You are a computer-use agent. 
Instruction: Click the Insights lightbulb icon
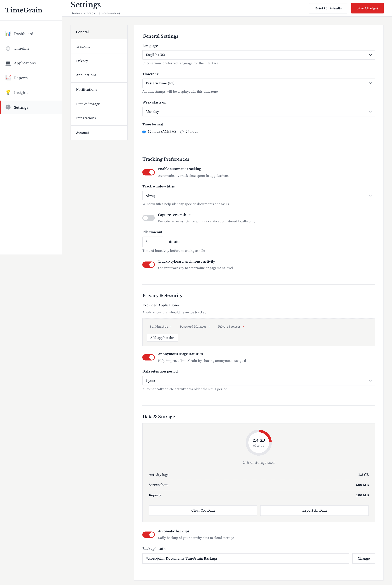(x=8, y=92)
